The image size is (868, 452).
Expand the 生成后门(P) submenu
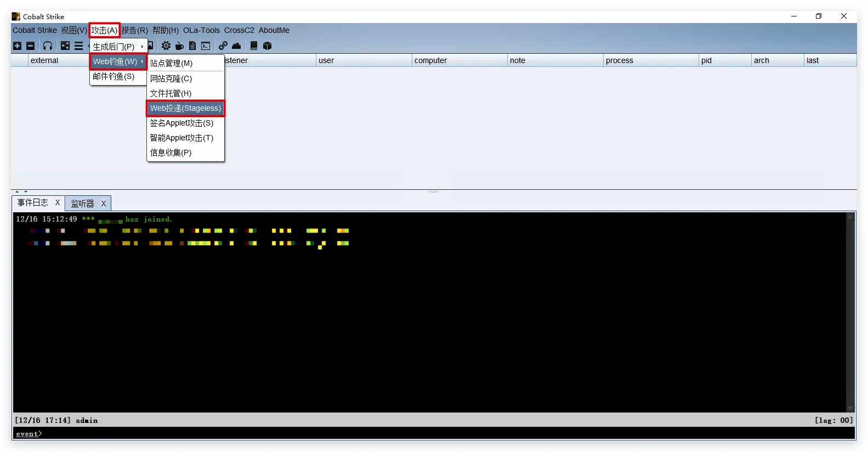tap(117, 47)
